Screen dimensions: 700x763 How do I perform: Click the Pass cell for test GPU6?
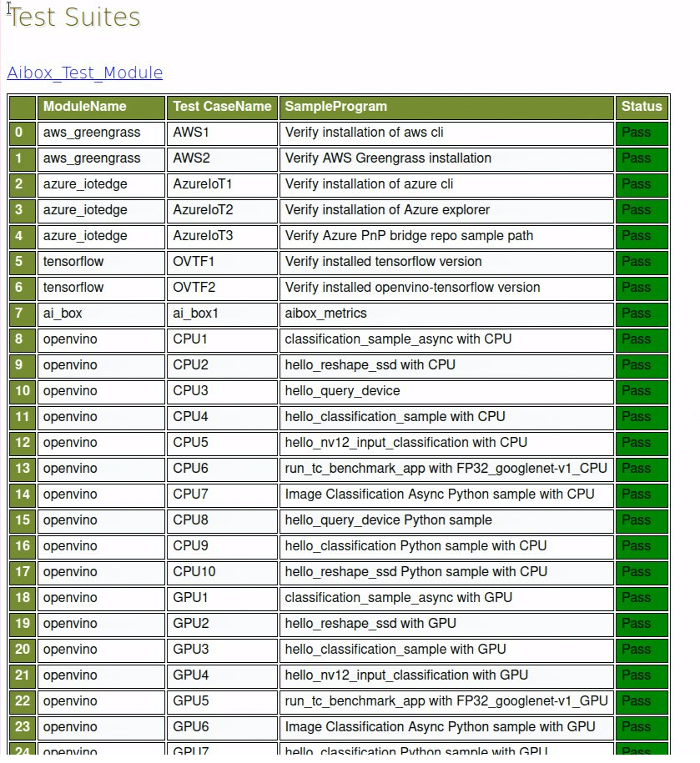tap(642, 727)
